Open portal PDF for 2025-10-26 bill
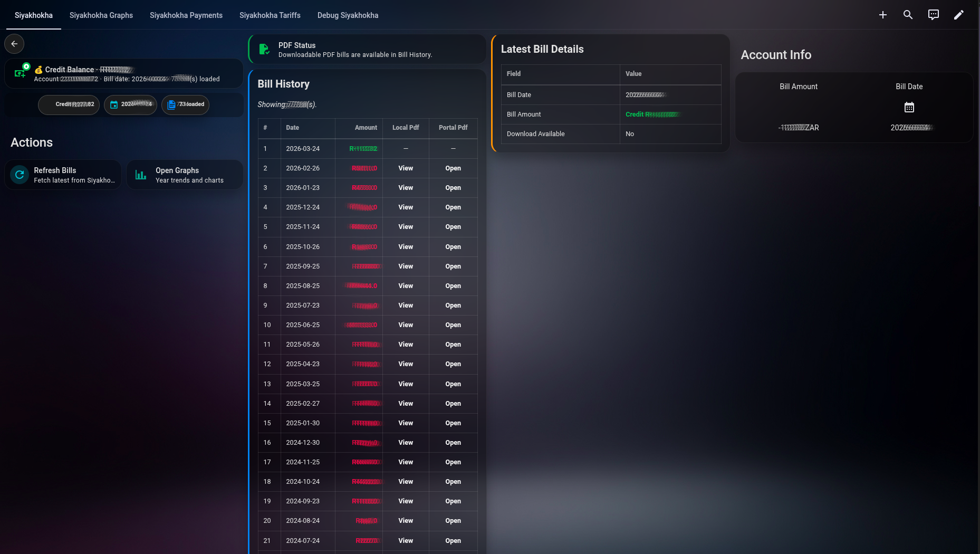980x554 pixels. (453, 247)
